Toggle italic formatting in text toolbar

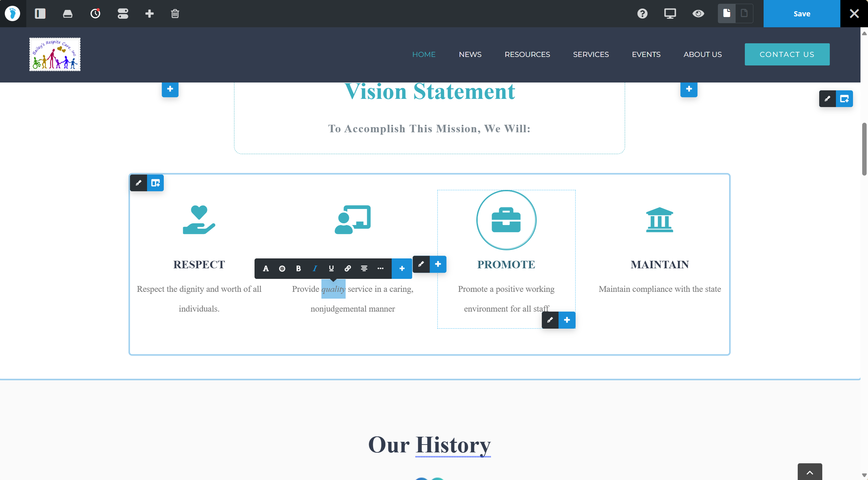click(x=315, y=269)
